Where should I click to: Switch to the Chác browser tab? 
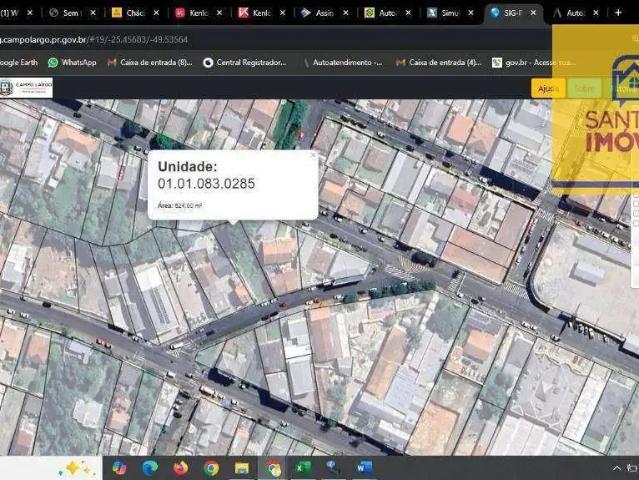pyautogui.click(x=135, y=13)
